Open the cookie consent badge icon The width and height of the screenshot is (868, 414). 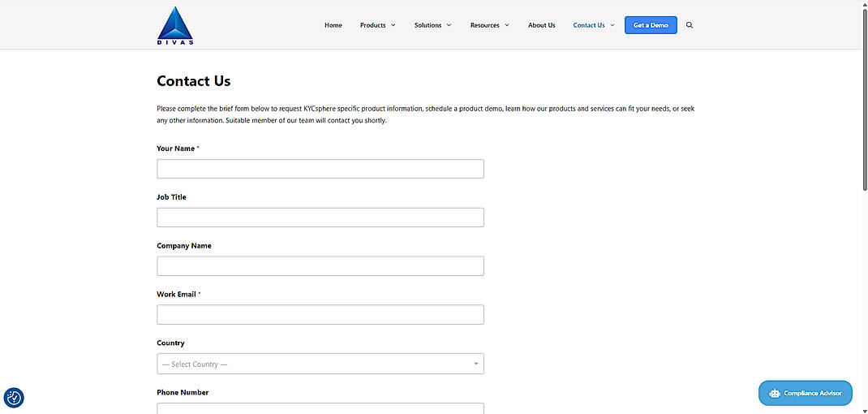click(x=14, y=398)
